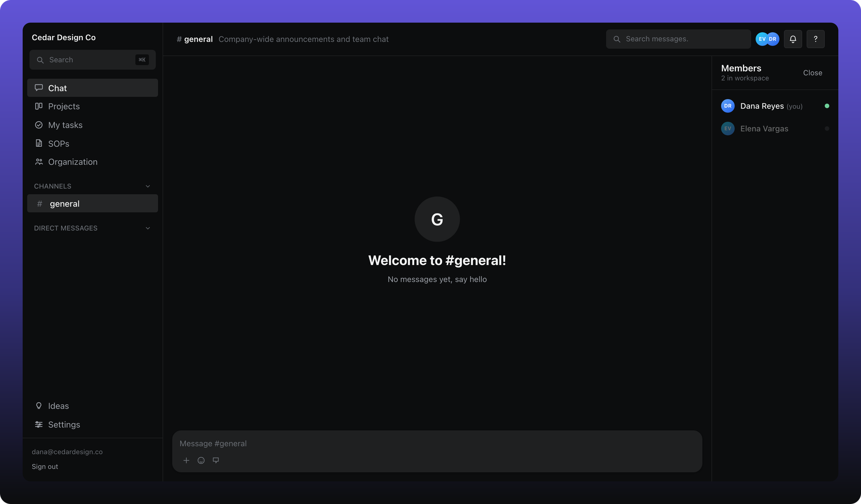The width and height of the screenshot is (861, 504).
Task: Click the Sign out link
Action: coord(45,467)
